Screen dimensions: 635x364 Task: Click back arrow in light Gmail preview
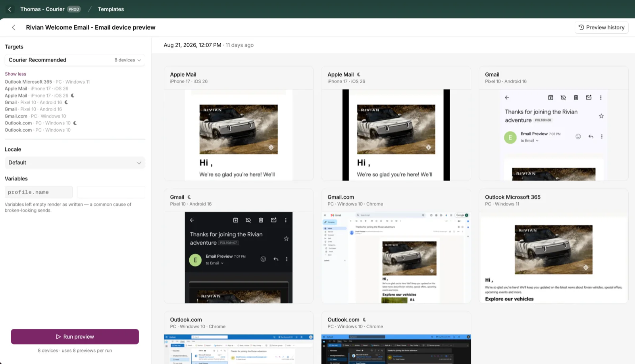pyautogui.click(x=507, y=98)
